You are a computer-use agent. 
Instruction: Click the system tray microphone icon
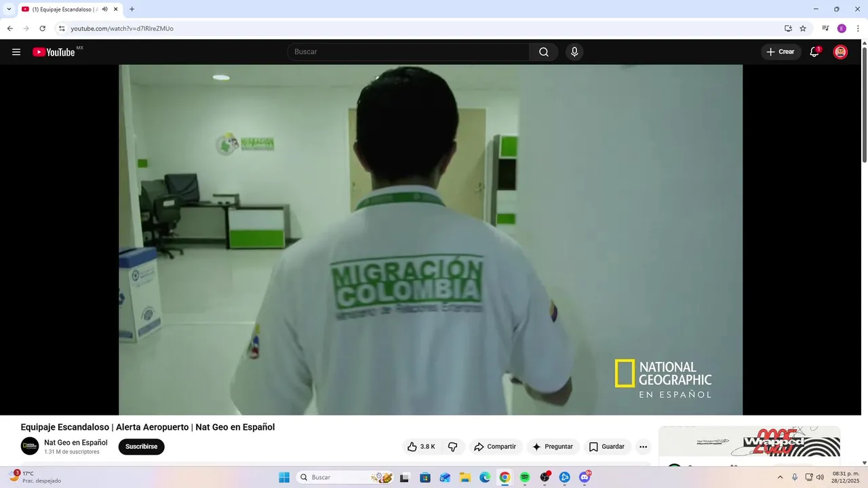click(795, 477)
